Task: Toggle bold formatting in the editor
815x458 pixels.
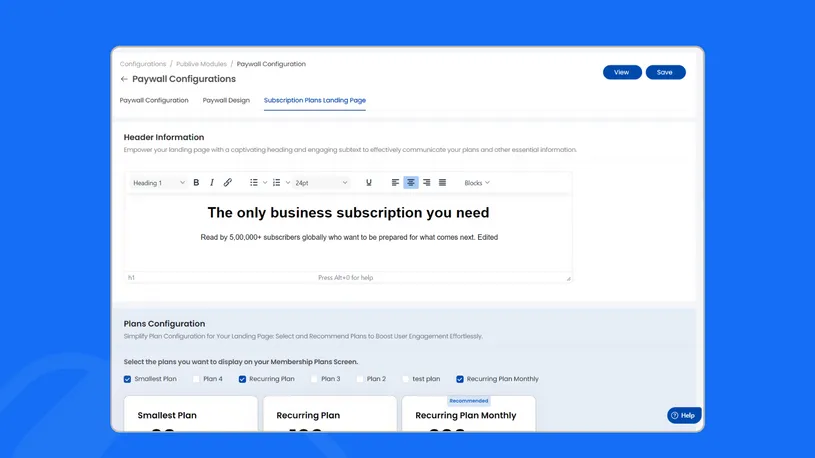Action: click(196, 183)
